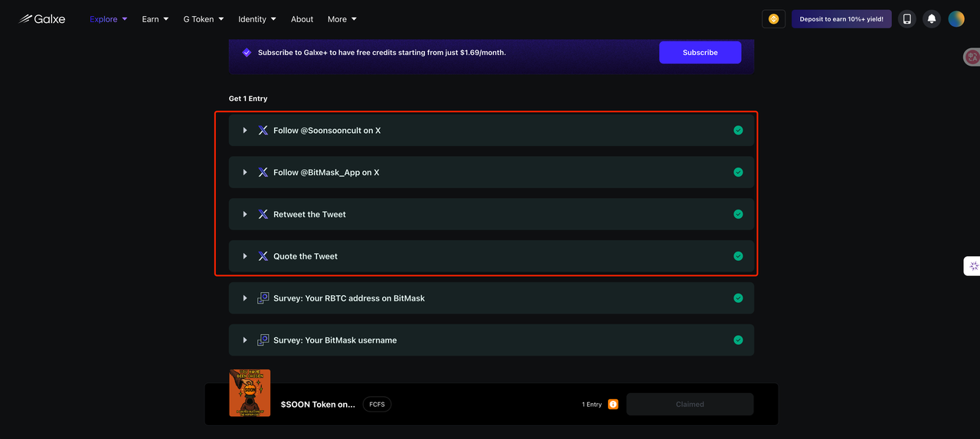Click X icon beside Quote the Tweet
Image resolution: width=980 pixels, height=439 pixels.
263,257
